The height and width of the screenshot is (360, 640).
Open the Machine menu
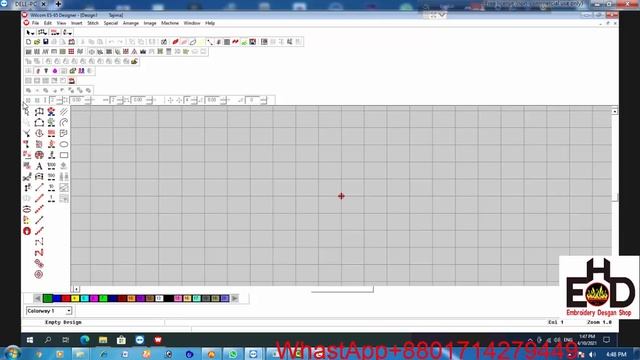click(x=170, y=23)
